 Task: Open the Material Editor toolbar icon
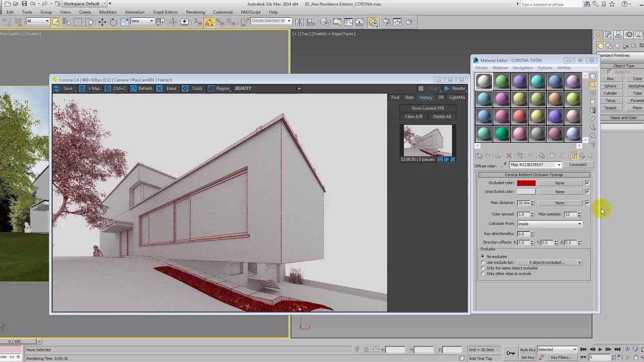pyautogui.click(x=373, y=22)
